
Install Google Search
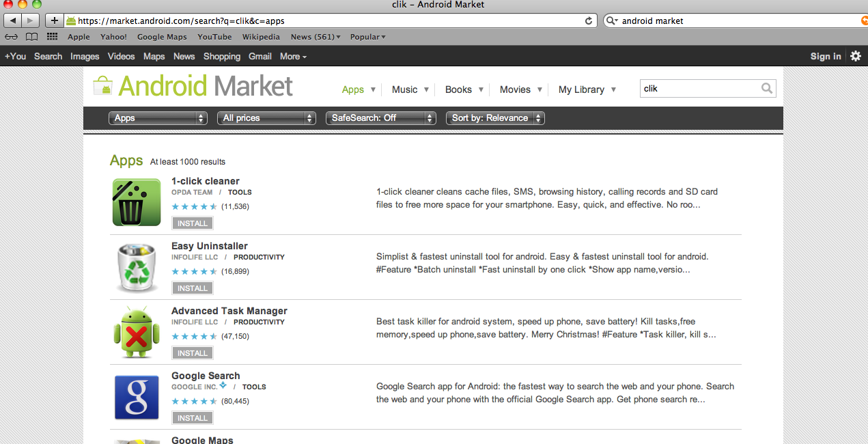coord(193,418)
